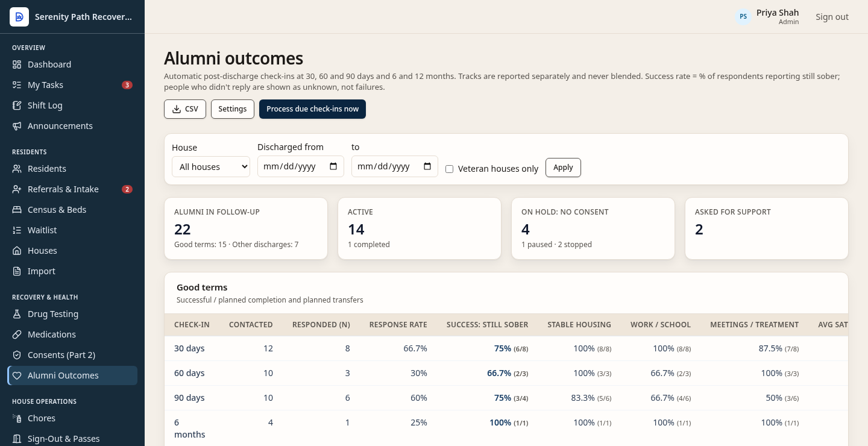This screenshot has width=868, height=446.
Task: Click the Good terms section heading
Action: (202, 287)
